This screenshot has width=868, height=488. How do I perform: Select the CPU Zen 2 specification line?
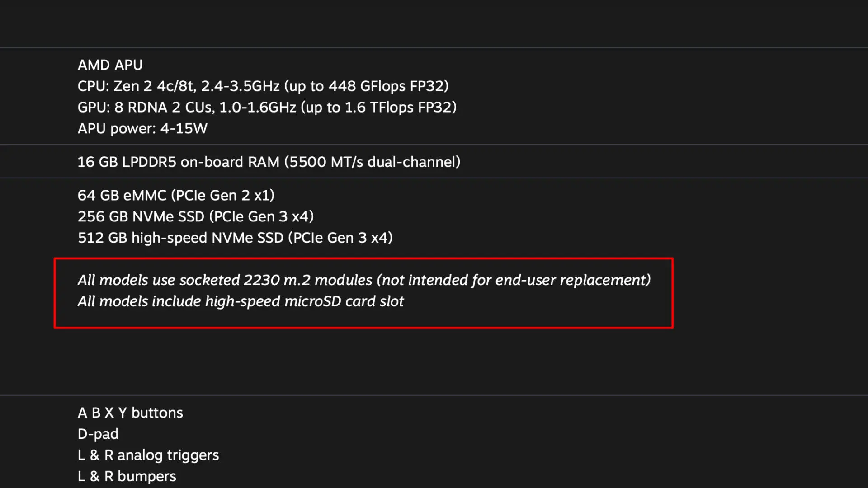(263, 86)
